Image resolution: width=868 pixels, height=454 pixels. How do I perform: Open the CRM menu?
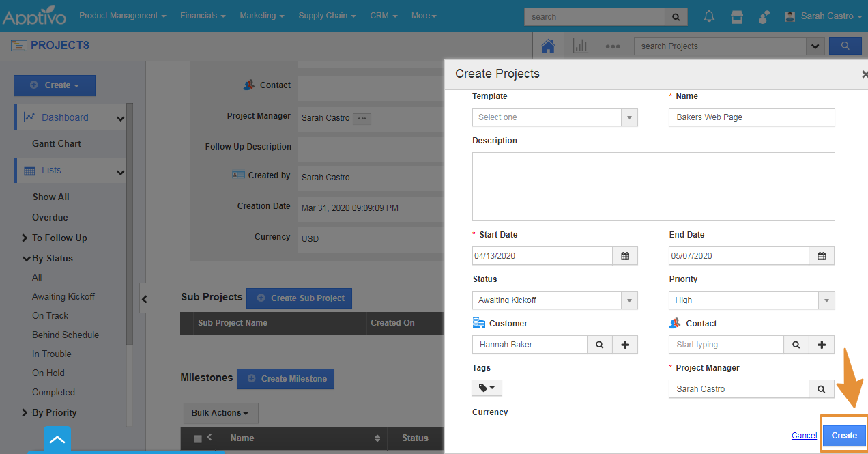coord(383,16)
